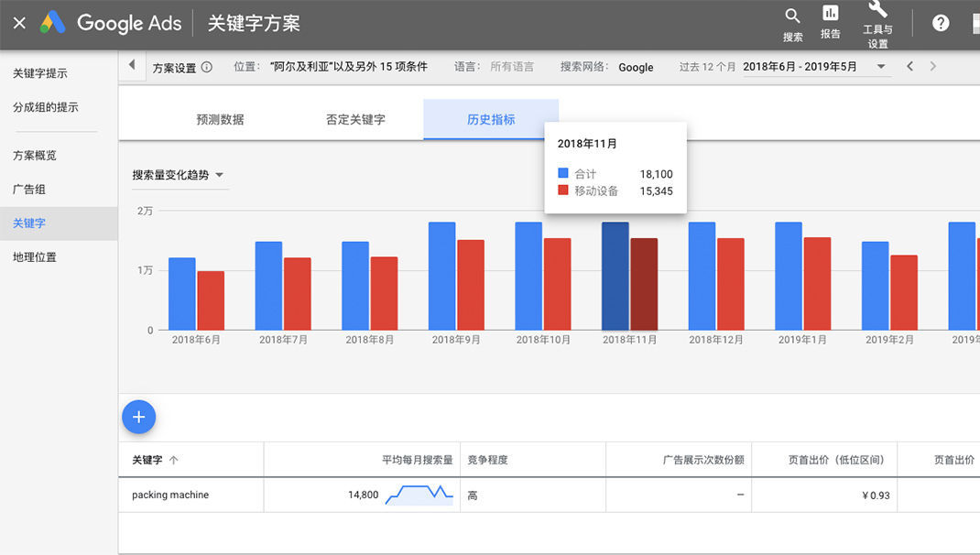Close the keyword plan with X icon
The image size is (980, 555).
point(19,24)
